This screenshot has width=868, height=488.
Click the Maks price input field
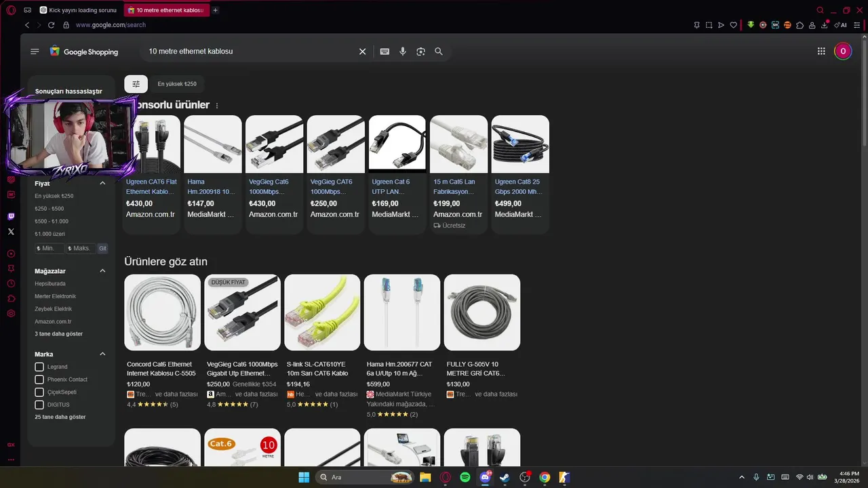pos(81,249)
